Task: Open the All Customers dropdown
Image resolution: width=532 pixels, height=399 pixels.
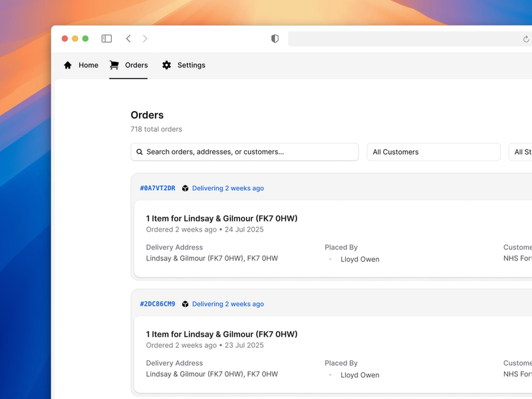Action: (434, 152)
